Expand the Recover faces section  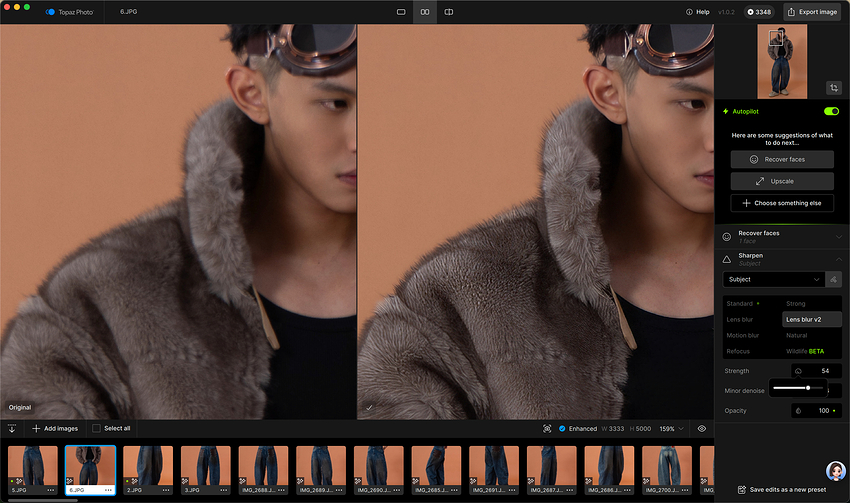click(x=838, y=237)
